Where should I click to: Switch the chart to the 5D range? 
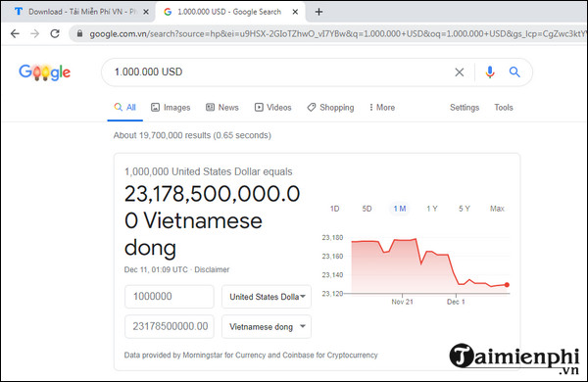click(x=367, y=209)
